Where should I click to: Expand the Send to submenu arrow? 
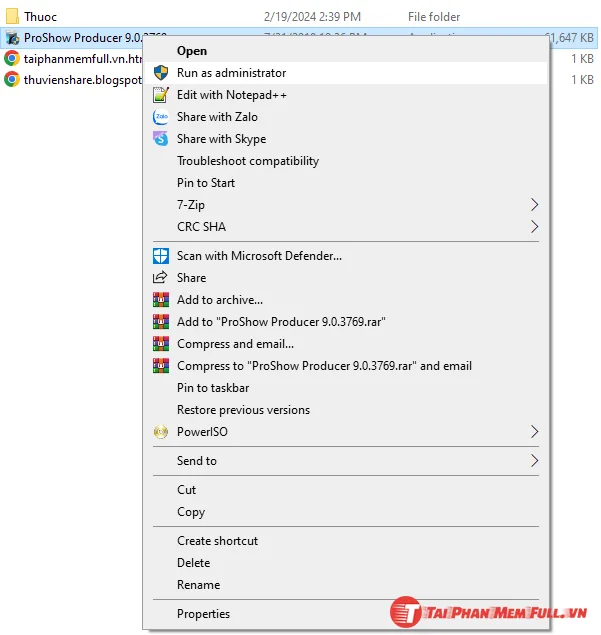pyautogui.click(x=535, y=461)
